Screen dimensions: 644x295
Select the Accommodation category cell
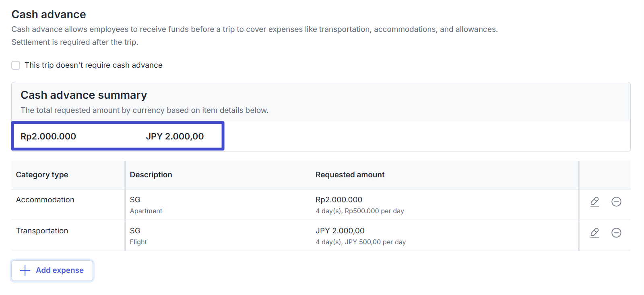click(x=45, y=200)
